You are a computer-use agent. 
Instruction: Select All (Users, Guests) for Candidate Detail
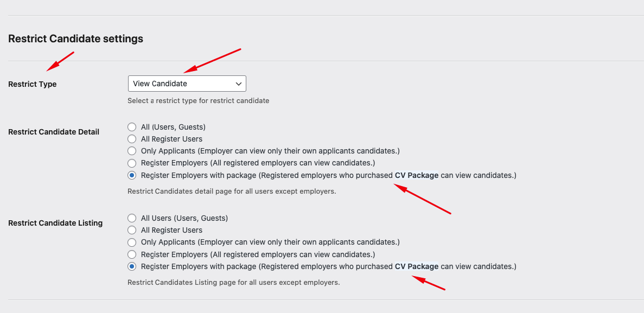tap(132, 127)
